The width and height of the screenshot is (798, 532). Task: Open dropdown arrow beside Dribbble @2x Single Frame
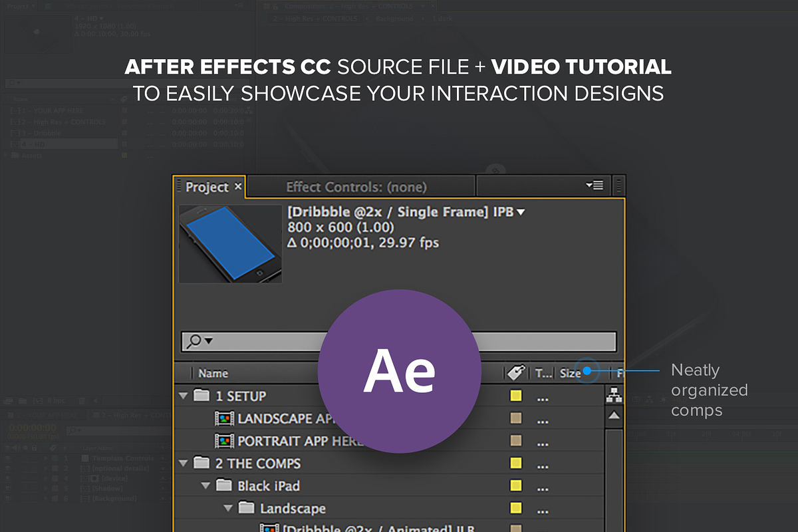point(521,213)
